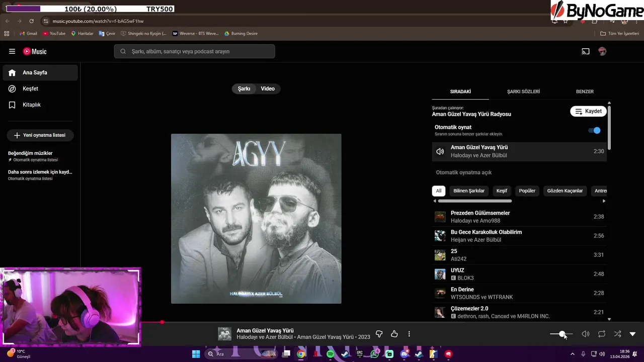Open the account profile avatar
The width and height of the screenshot is (644, 362).
pyautogui.click(x=602, y=51)
